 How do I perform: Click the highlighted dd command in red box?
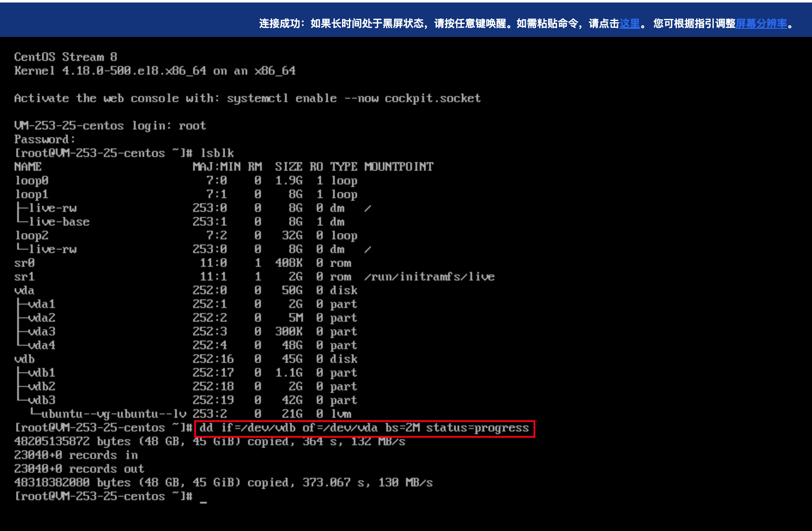(364, 428)
